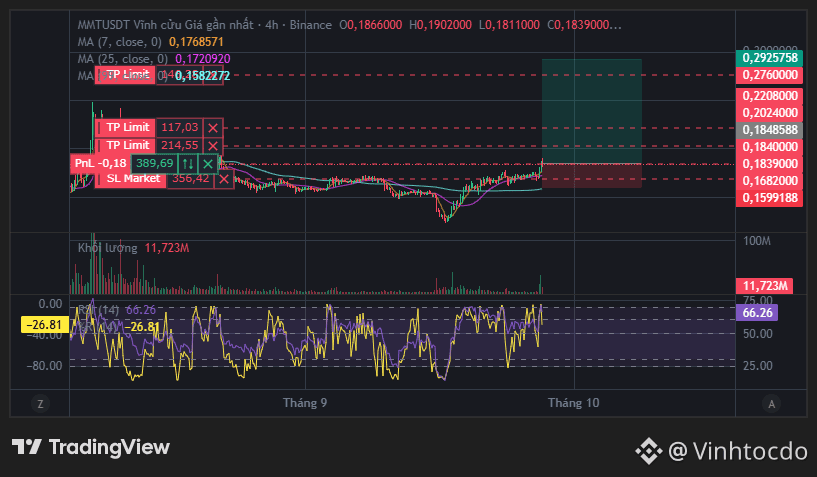
Task: Toggle auto scale with the A button
Action: pos(772,404)
